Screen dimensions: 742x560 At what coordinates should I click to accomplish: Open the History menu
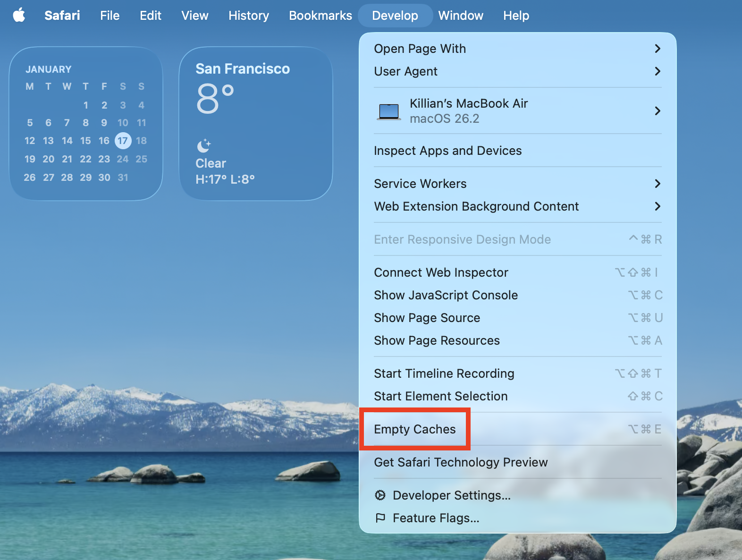(249, 16)
